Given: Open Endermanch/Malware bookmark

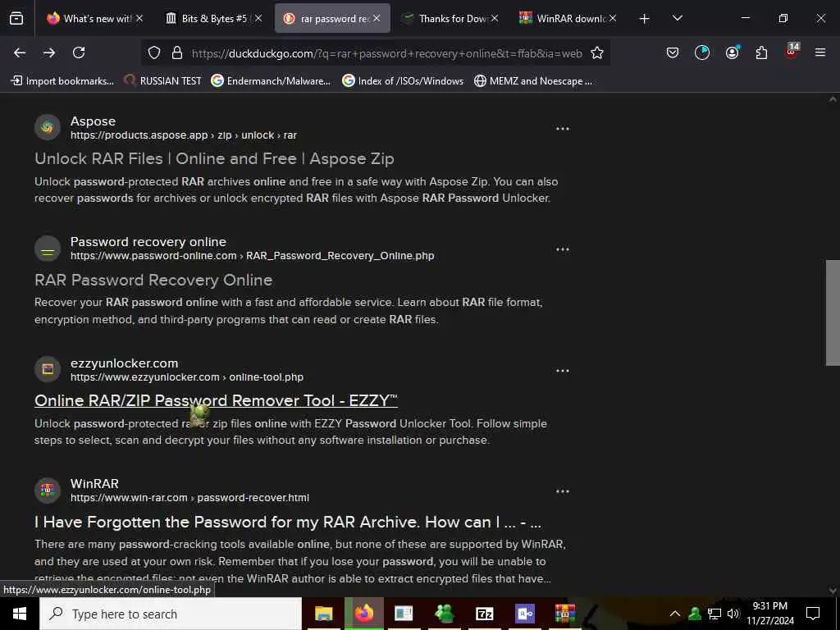Looking at the screenshot, I should (x=271, y=81).
